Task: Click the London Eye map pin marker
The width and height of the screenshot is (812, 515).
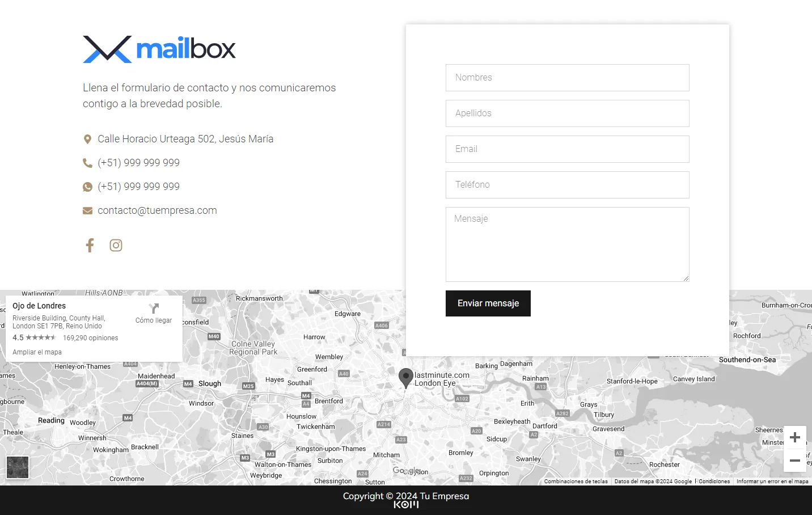Action: point(405,377)
